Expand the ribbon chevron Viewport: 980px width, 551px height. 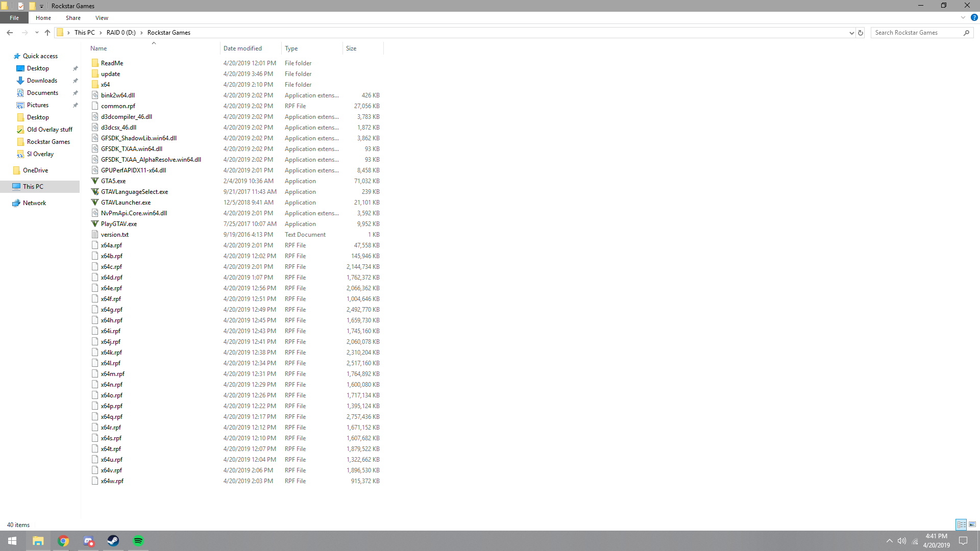point(963,18)
